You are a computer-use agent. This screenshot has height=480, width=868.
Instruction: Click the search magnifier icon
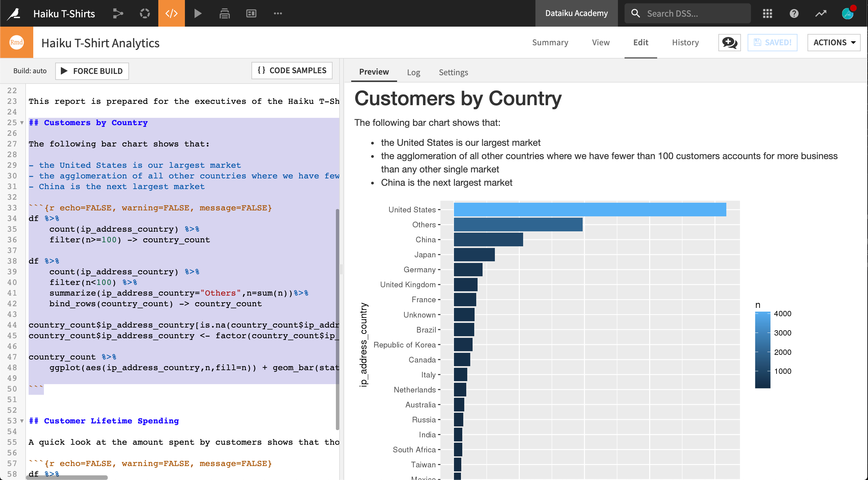coord(636,14)
